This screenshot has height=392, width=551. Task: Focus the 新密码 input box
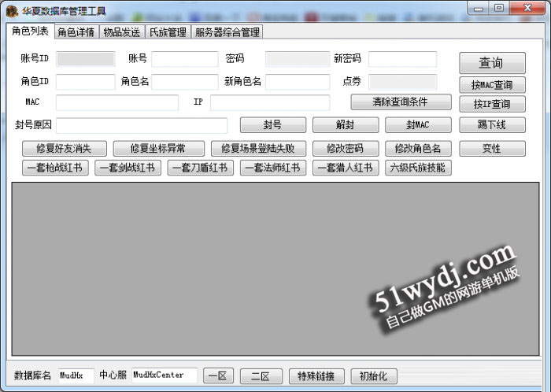[403, 59]
